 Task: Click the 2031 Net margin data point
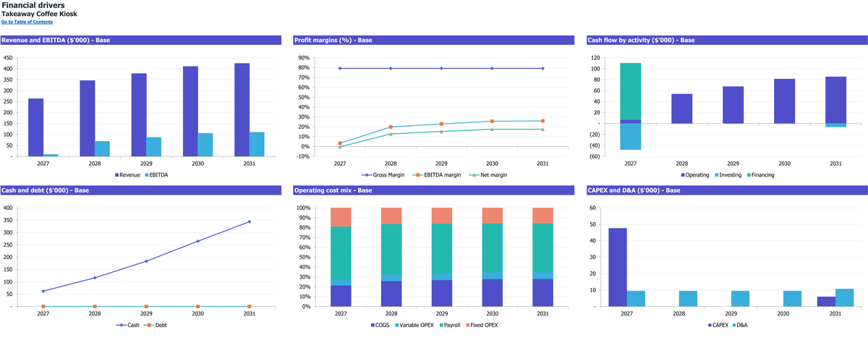(542, 129)
